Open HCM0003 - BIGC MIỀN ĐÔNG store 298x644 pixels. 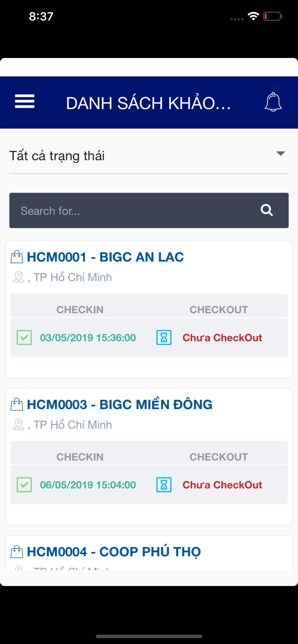pos(120,404)
